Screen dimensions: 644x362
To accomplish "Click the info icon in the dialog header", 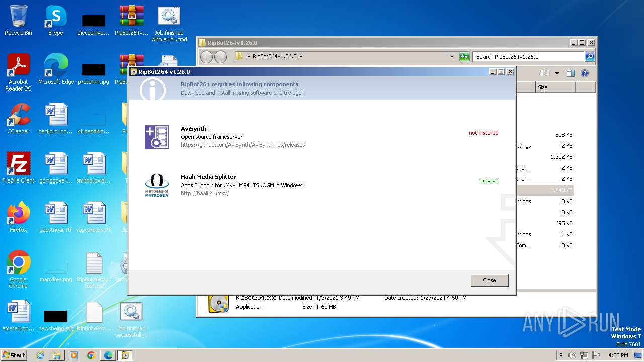I will coord(152,88).
